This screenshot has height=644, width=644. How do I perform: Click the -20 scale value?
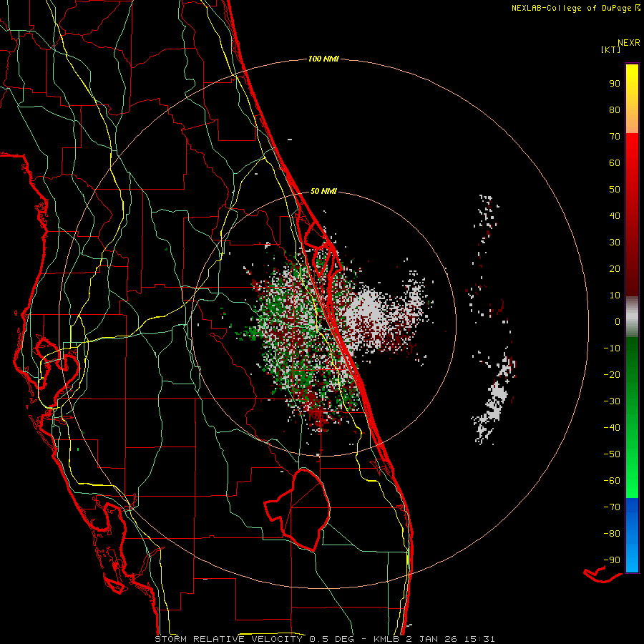tap(612, 375)
